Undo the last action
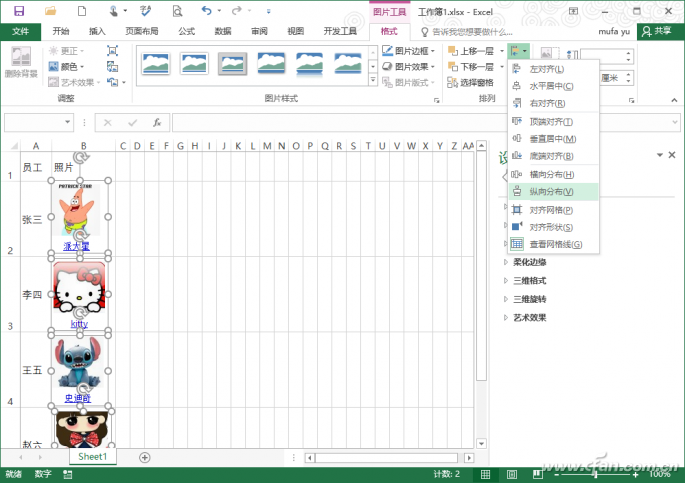The width and height of the screenshot is (685, 483). pyautogui.click(x=207, y=11)
